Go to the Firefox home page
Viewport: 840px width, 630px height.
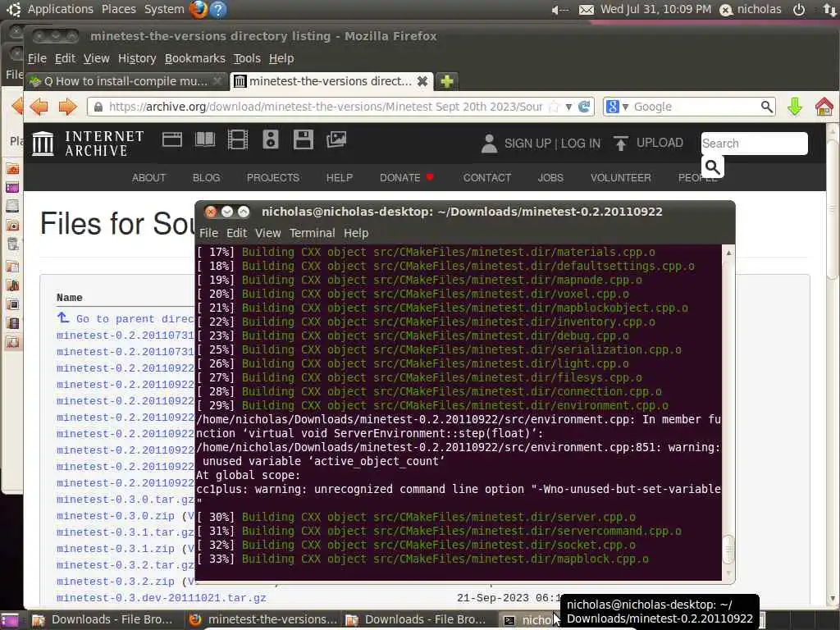point(824,107)
